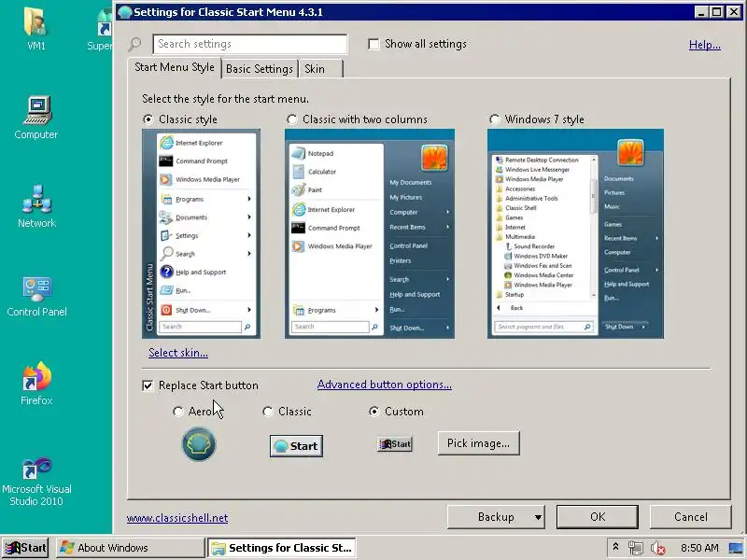Click the Classic style menu preview thumbnail
747x560 pixels.
[x=201, y=234]
